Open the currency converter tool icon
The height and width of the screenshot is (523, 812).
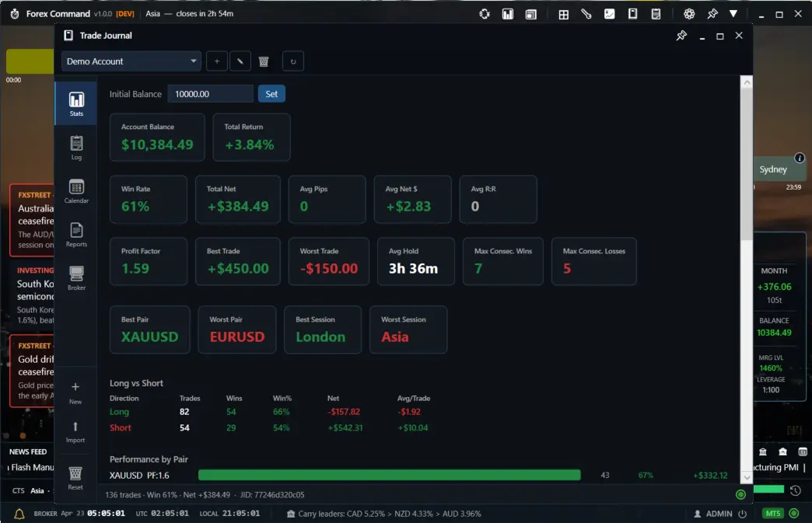[x=485, y=14]
